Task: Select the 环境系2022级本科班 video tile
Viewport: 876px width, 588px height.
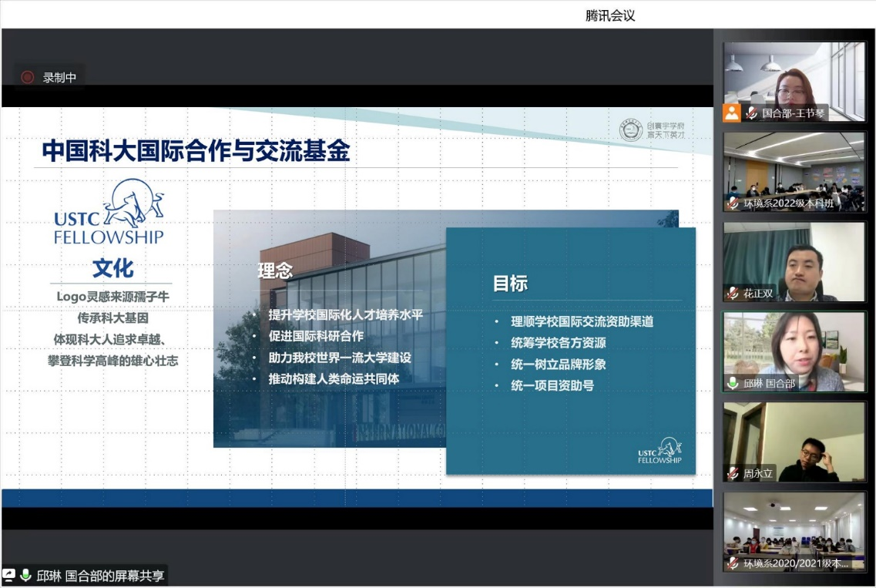Action: (794, 172)
